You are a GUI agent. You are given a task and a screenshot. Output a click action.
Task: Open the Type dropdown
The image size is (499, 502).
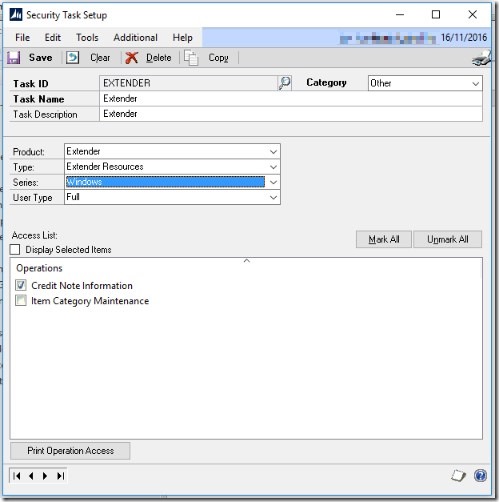click(273, 167)
